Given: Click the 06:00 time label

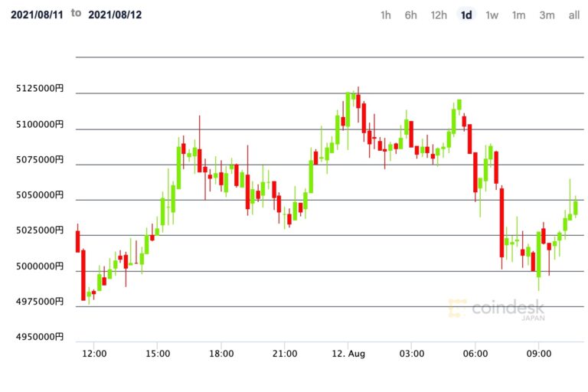Looking at the screenshot, I should point(475,354).
